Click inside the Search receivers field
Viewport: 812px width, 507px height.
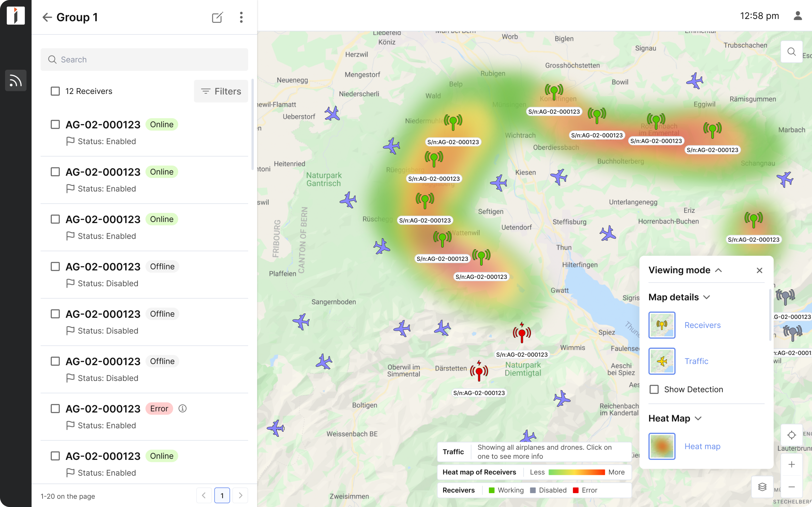coord(144,59)
